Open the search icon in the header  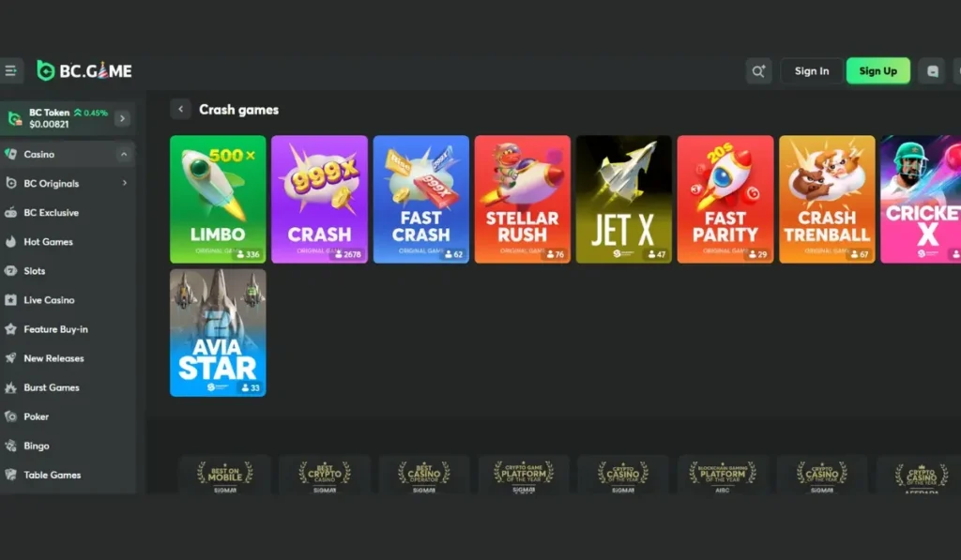[x=758, y=70]
